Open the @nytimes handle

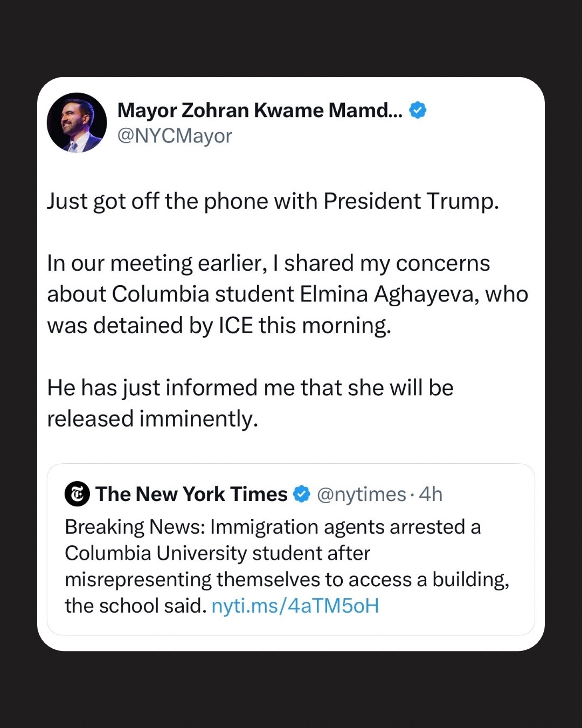click(361, 494)
